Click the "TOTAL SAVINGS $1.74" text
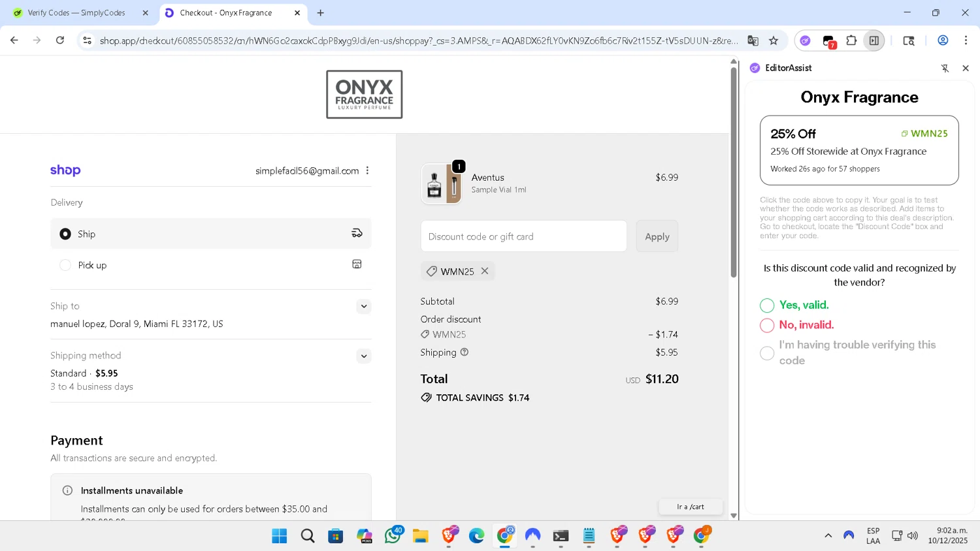The height and width of the screenshot is (551, 980). (482, 398)
